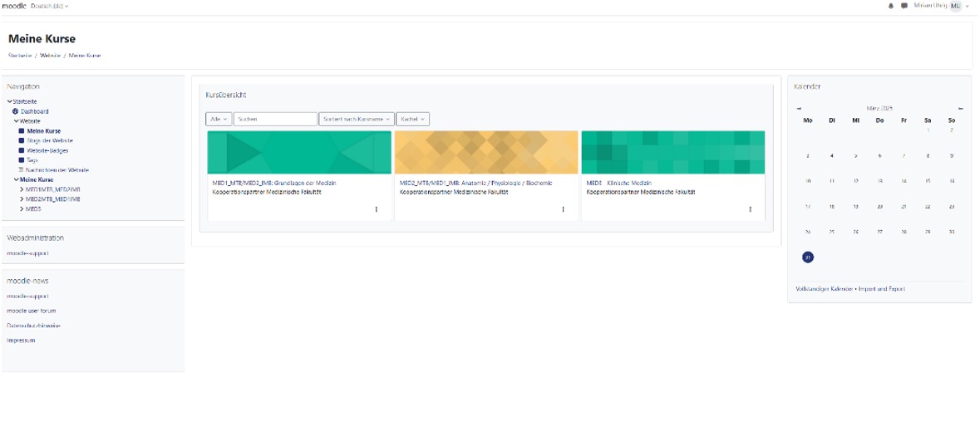980x431 pixels.
Task: Open three-dot menu on Grundlagen der Medizin card
Action: [376, 209]
